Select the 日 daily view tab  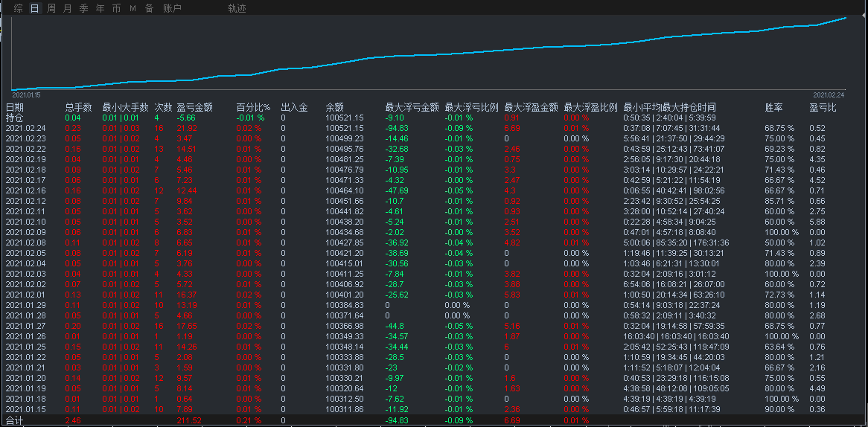click(35, 8)
